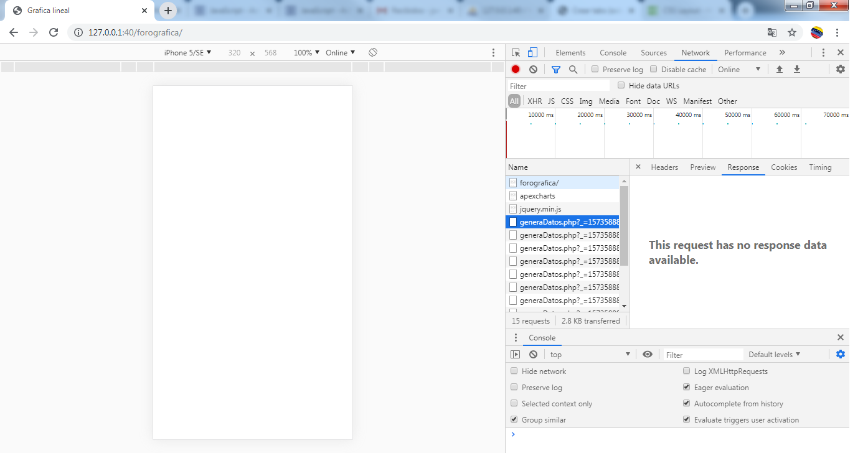Click the translate page icon
The image size is (868, 453).
pos(772,32)
